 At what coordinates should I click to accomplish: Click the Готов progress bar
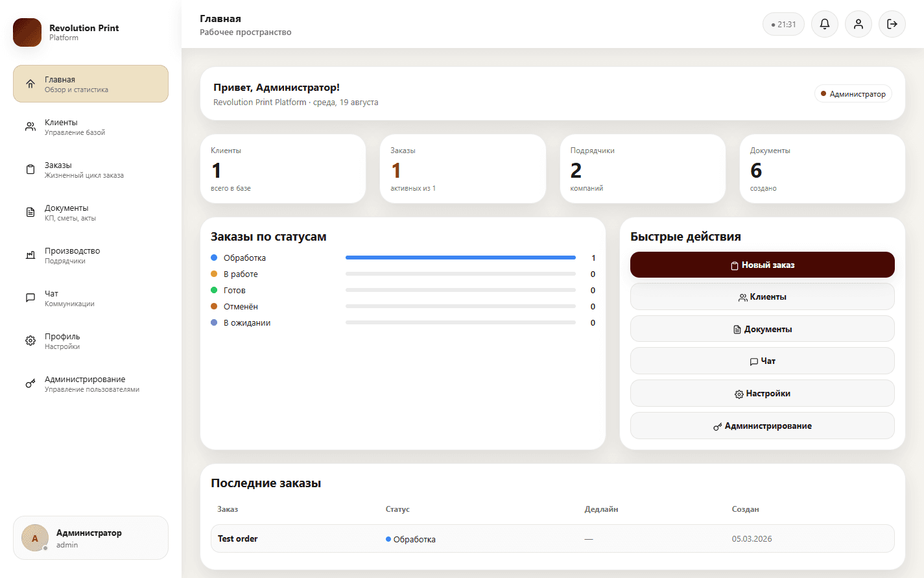[x=460, y=290]
